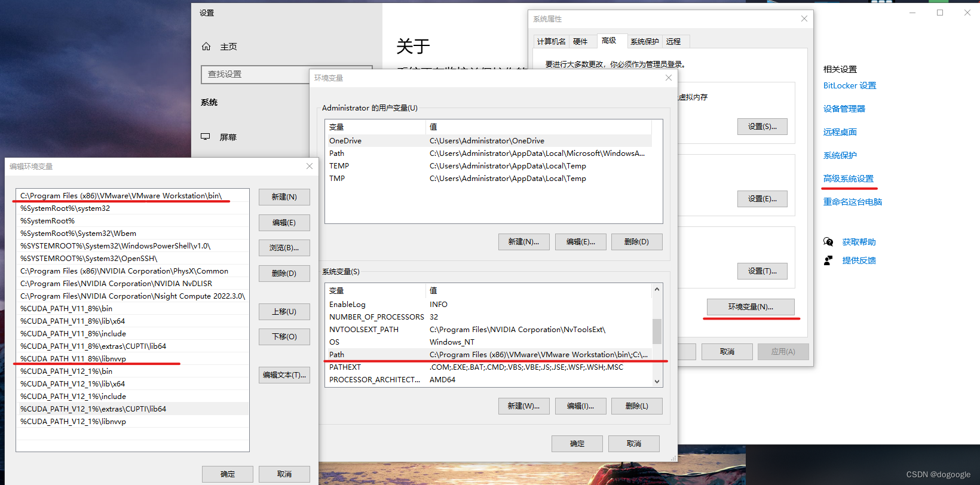Select %CUDA_PATH_V11_8%\libnvvp entry
This screenshot has width=980, height=485.
pyautogui.click(x=133, y=359)
